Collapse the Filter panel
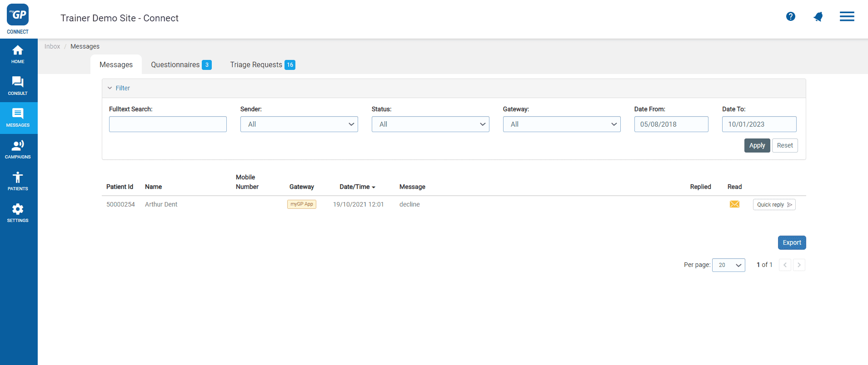 click(119, 88)
